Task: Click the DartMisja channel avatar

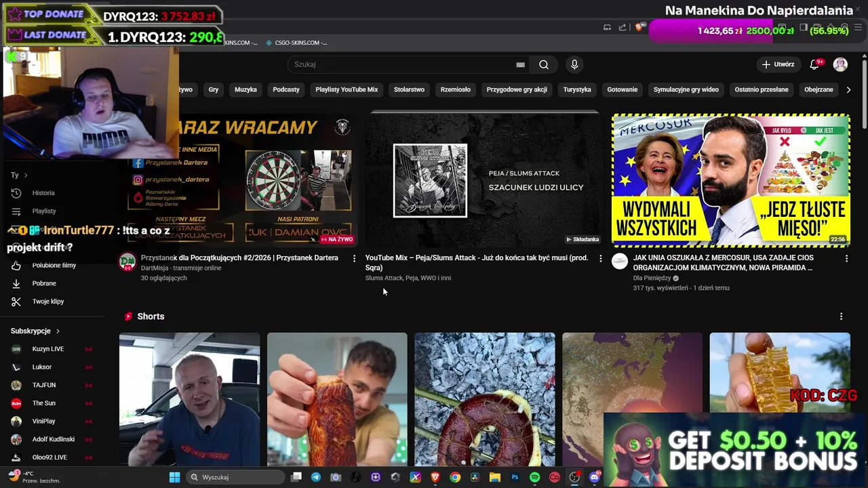Action: coord(127,262)
